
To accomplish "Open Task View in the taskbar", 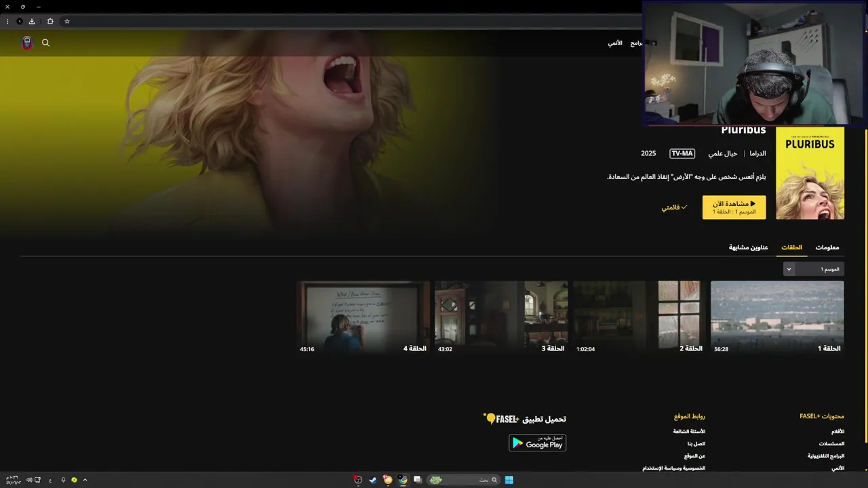I will (418, 480).
